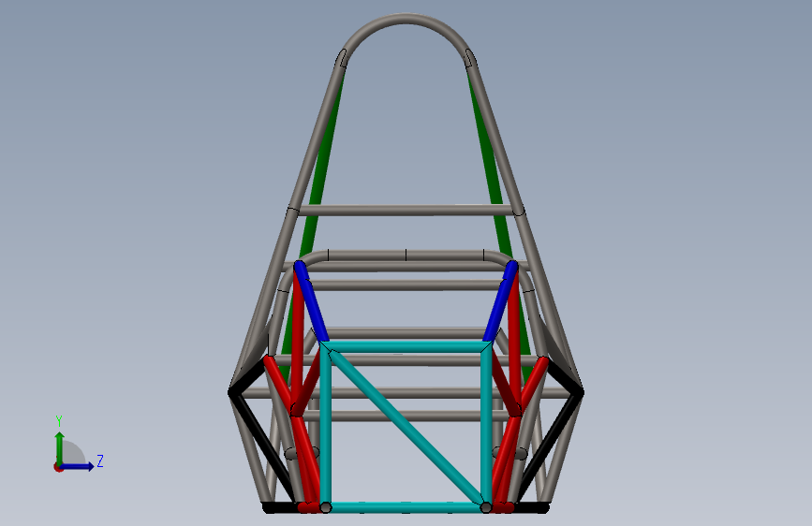This screenshot has width=812, height=526.
Task: Select the curved top arch of the main roll hoop
Action: tap(406, 20)
